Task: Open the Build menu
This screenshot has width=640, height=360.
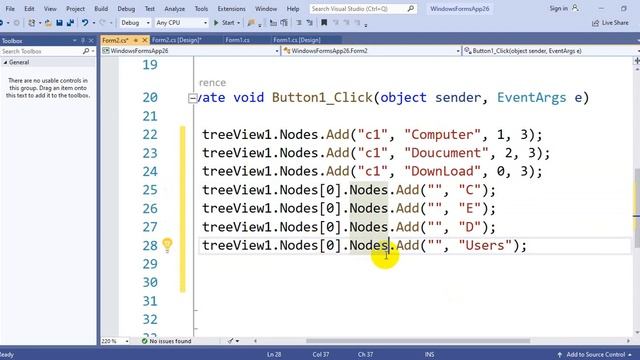Action: point(101,9)
